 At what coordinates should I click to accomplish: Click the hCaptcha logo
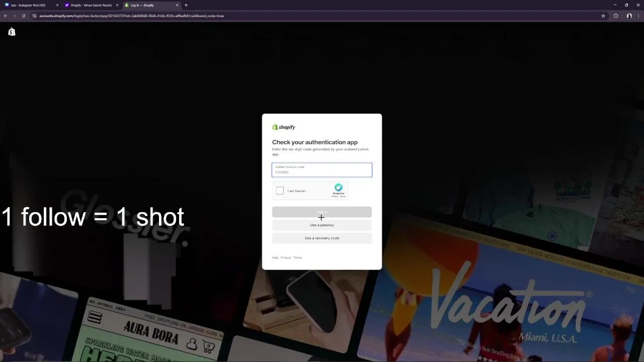339,188
